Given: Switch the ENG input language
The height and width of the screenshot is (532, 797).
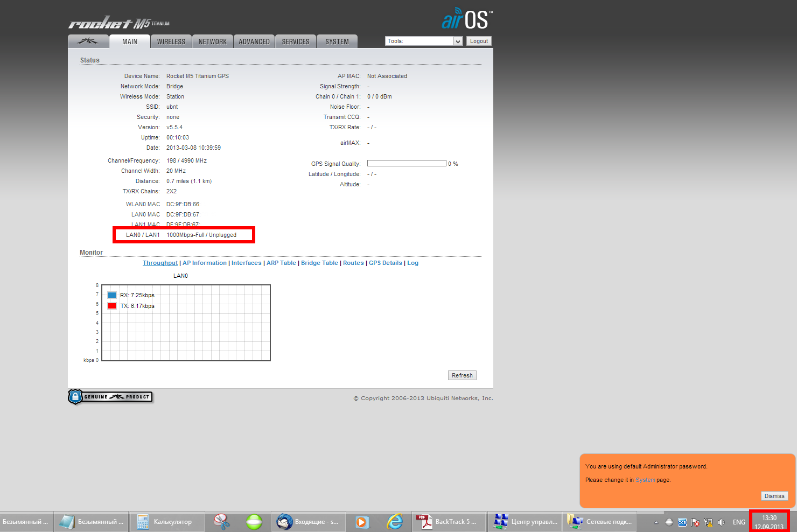Looking at the screenshot, I should click(739, 522).
